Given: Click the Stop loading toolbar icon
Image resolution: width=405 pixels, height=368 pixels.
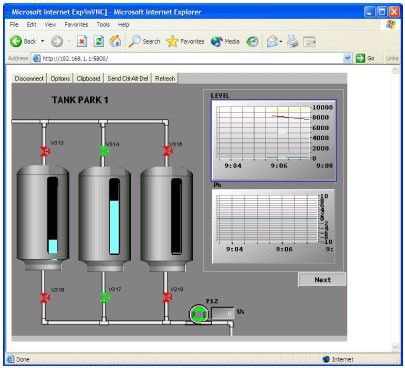Looking at the screenshot, I should coord(82,41).
